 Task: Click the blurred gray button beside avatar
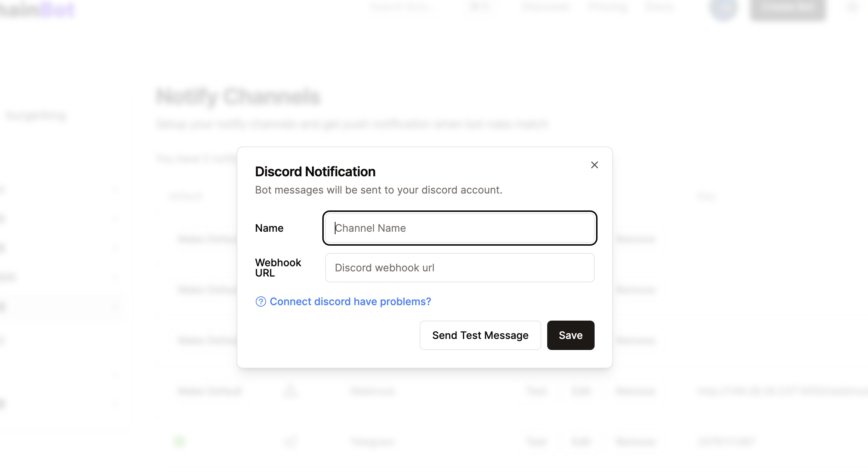point(788,8)
